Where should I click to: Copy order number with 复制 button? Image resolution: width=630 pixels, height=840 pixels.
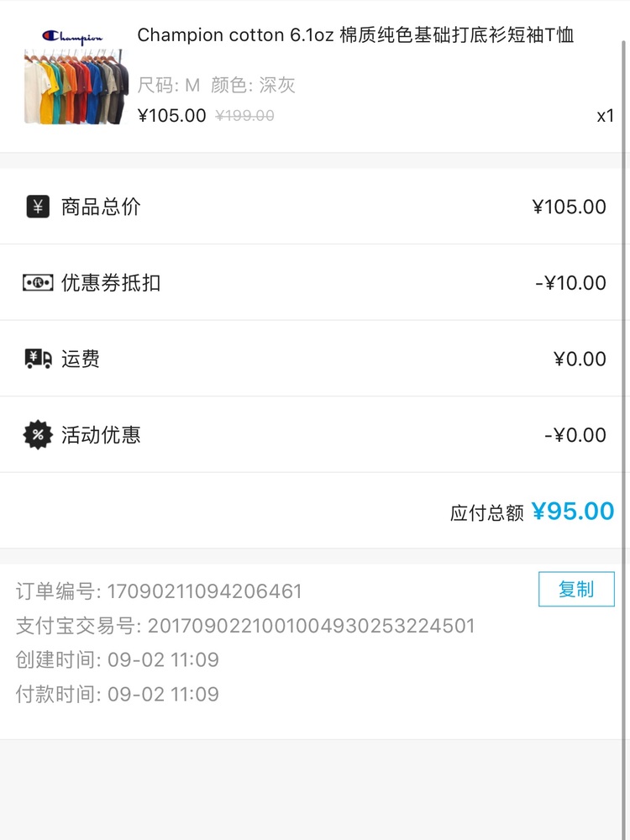click(x=576, y=590)
